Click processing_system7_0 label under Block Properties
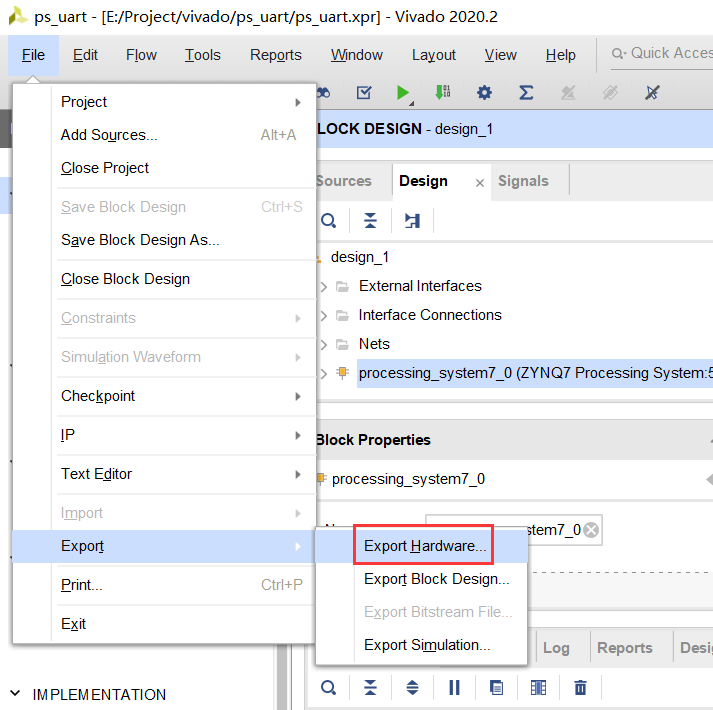The height and width of the screenshot is (710, 713). 408,479
